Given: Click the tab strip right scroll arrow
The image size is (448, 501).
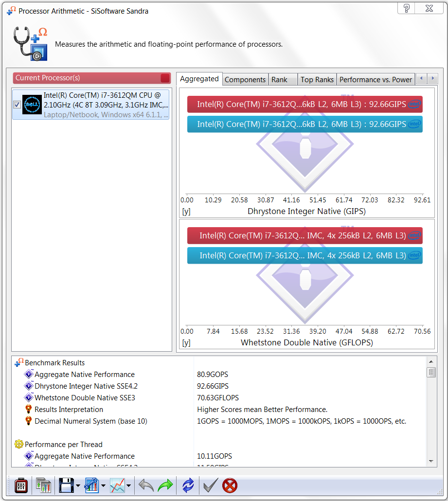Looking at the screenshot, I should pos(432,78).
